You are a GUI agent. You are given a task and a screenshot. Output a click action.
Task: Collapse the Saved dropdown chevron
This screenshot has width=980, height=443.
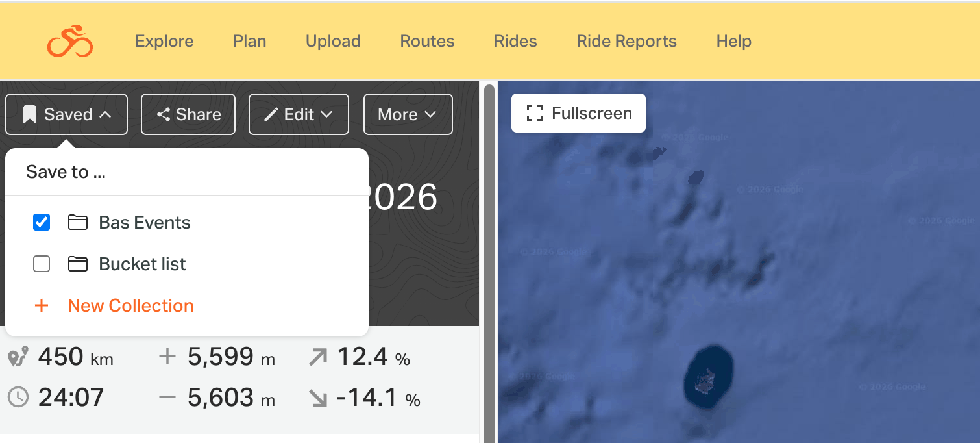point(106,115)
